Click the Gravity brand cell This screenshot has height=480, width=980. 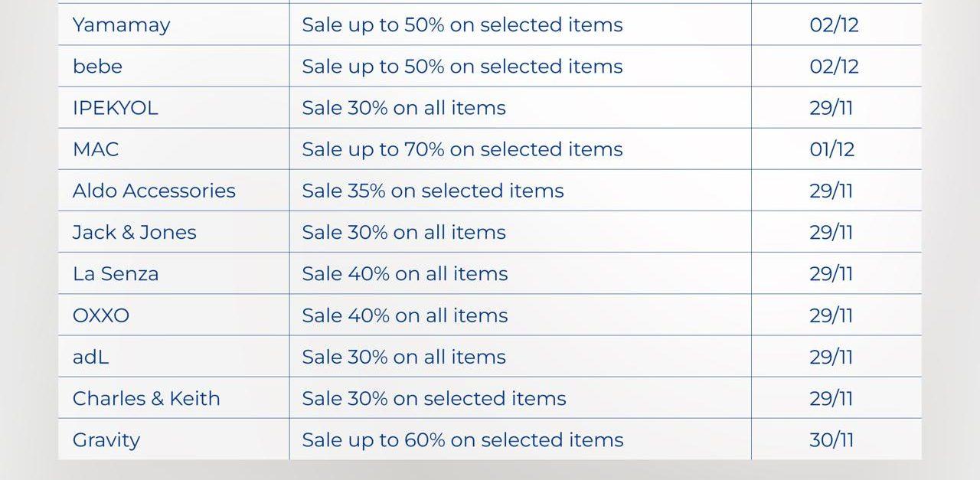106,440
